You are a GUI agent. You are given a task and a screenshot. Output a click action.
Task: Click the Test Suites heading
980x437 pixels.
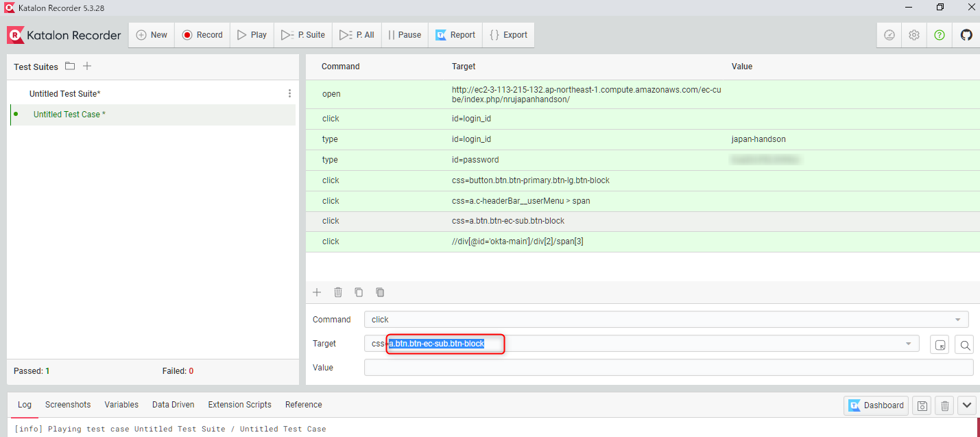36,67
